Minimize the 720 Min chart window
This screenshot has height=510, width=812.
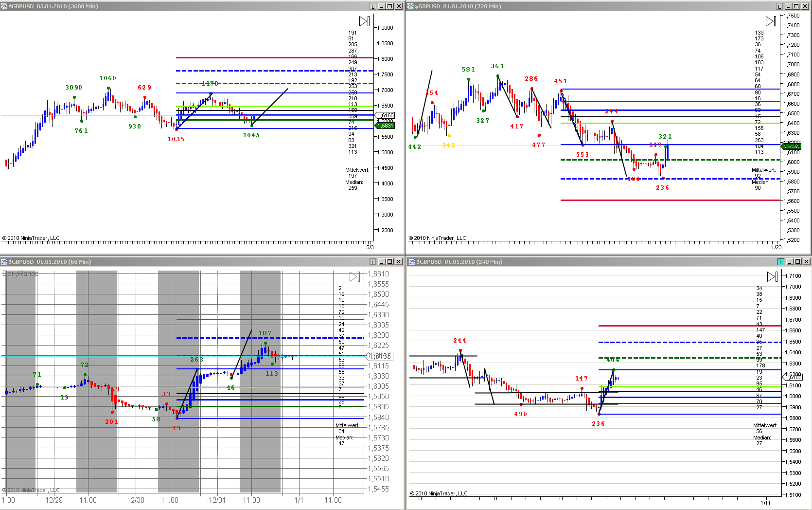coord(788,6)
